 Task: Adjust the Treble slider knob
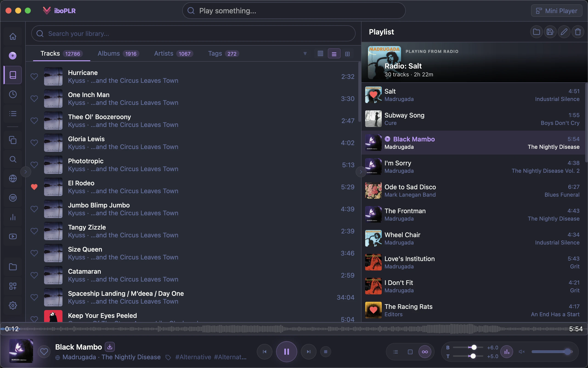(x=473, y=356)
